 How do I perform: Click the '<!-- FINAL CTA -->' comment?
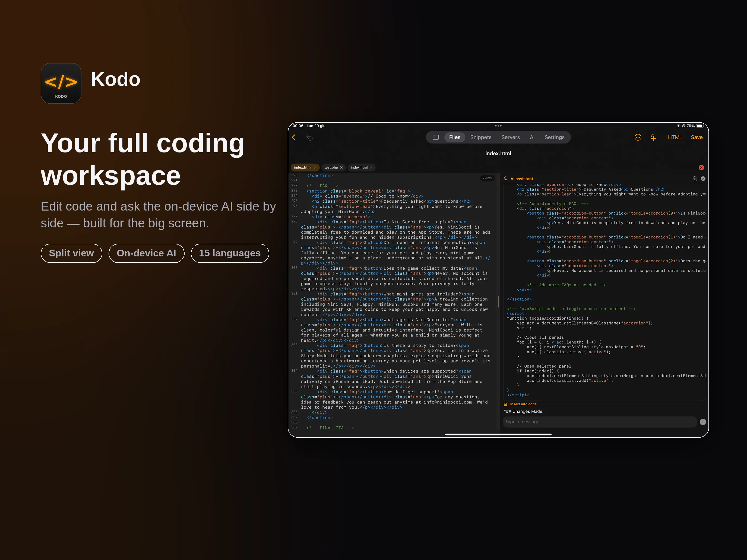[x=330, y=428]
